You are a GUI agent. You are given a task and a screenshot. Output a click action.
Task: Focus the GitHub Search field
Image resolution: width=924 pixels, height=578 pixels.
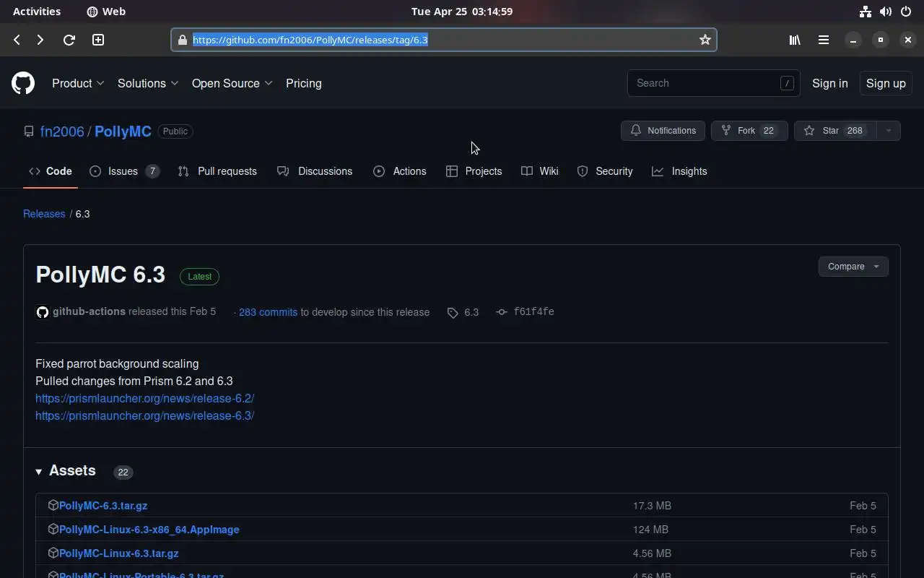coord(714,83)
